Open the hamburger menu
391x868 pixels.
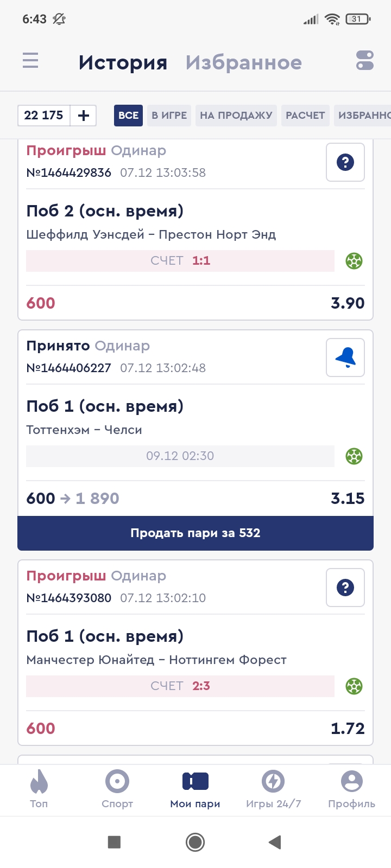(30, 60)
